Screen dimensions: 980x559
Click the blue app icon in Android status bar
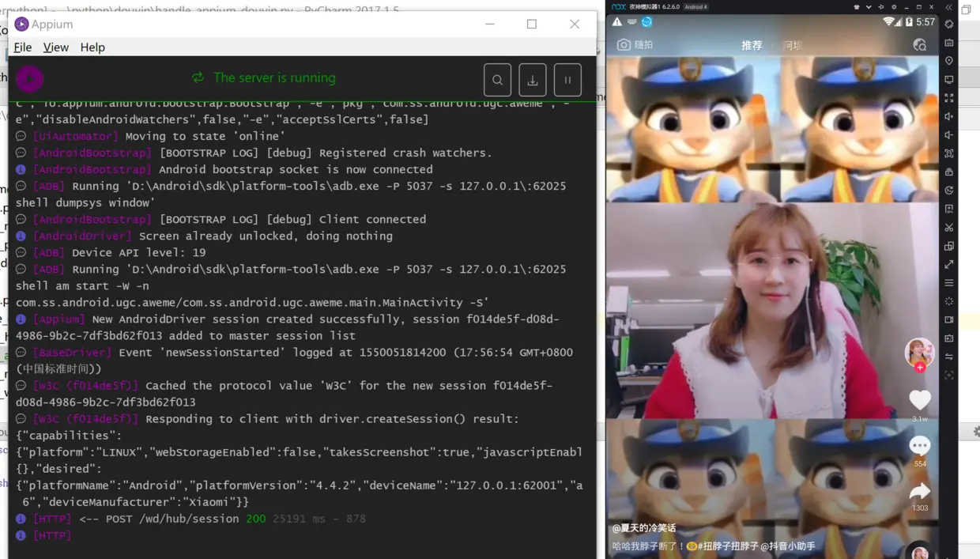[646, 22]
